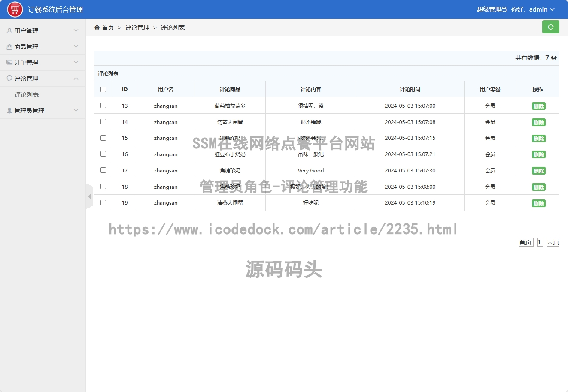The width and height of the screenshot is (568, 392).
Task: Click the administrator management person icon
Action: 9,111
